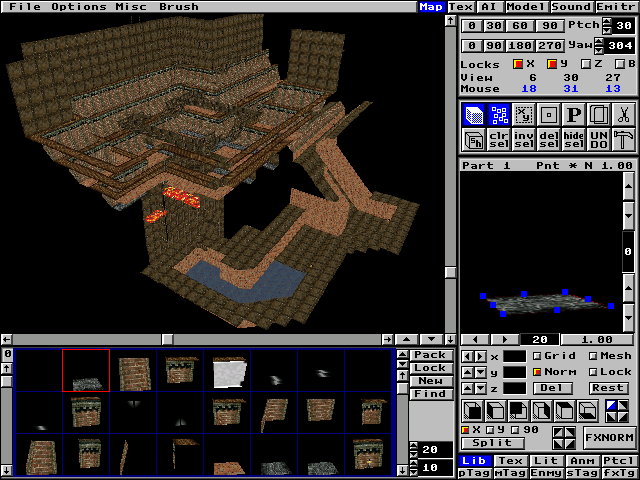Select the red-outlined gray floor library thumbnail
Image resolution: width=640 pixels, height=480 pixels.
pyautogui.click(x=86, y=370)
